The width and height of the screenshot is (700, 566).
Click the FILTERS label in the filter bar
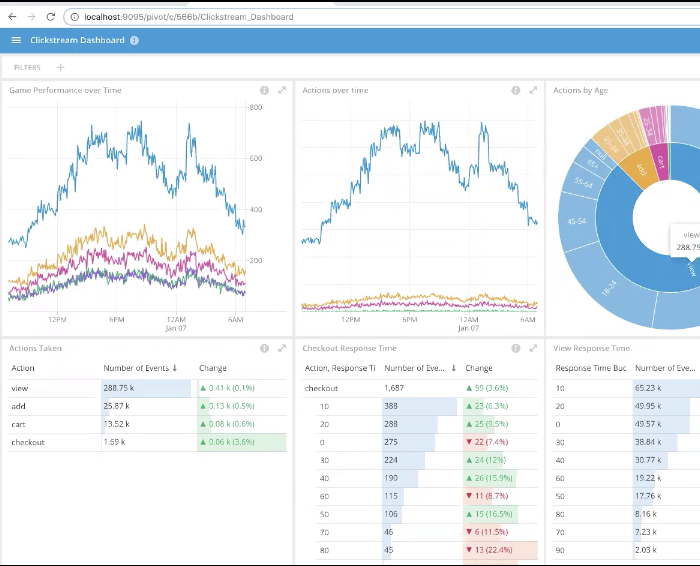point(27,67)
